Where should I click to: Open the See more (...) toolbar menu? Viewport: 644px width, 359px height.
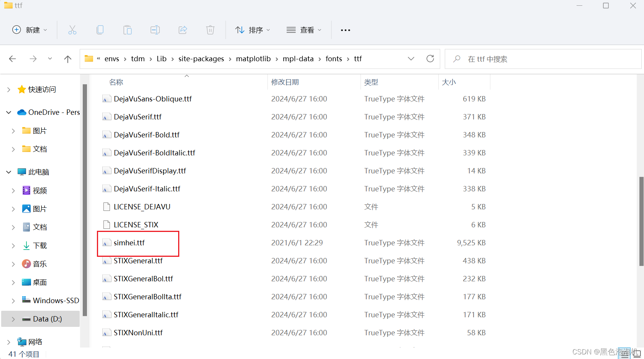pyautogui.click(x=345, y=30)
